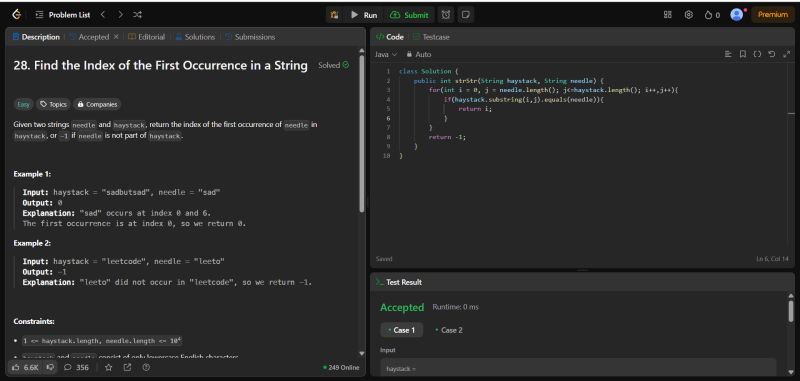Click the Test Result panel header

[x=399, y=282]
